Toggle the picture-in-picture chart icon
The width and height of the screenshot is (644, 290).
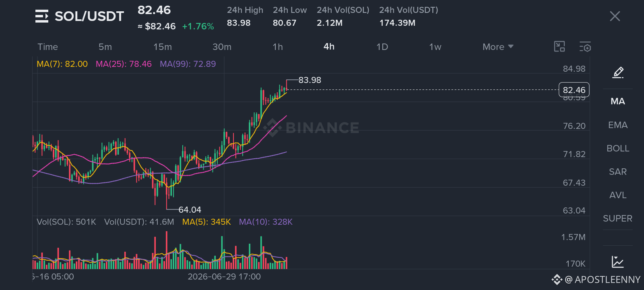point(559,47)
